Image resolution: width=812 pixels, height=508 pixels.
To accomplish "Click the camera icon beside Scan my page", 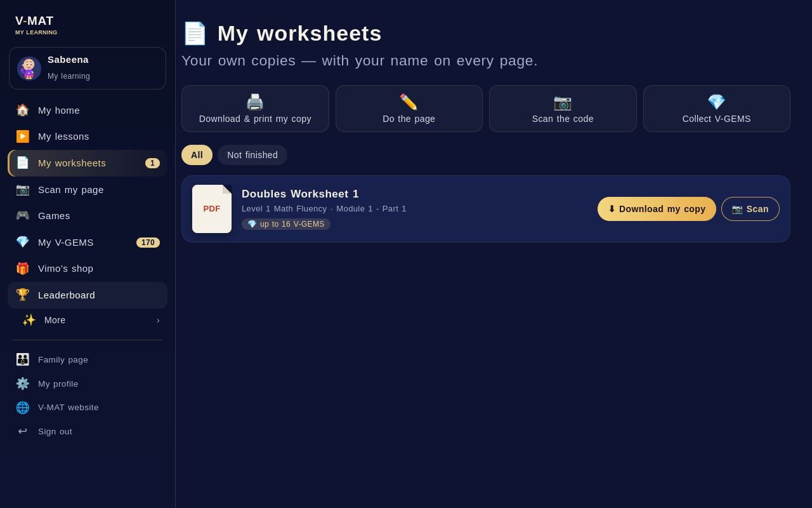I will point(23,189).
